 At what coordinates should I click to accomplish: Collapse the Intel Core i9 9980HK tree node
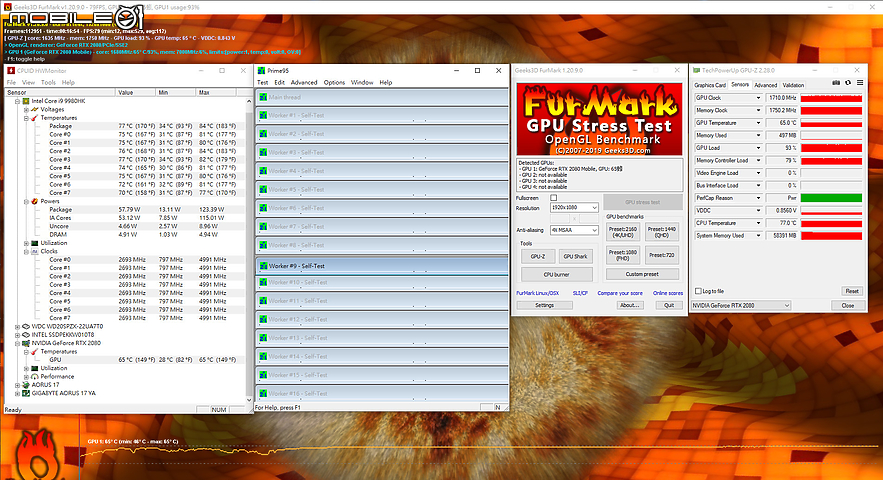click(x=17, y=101)
